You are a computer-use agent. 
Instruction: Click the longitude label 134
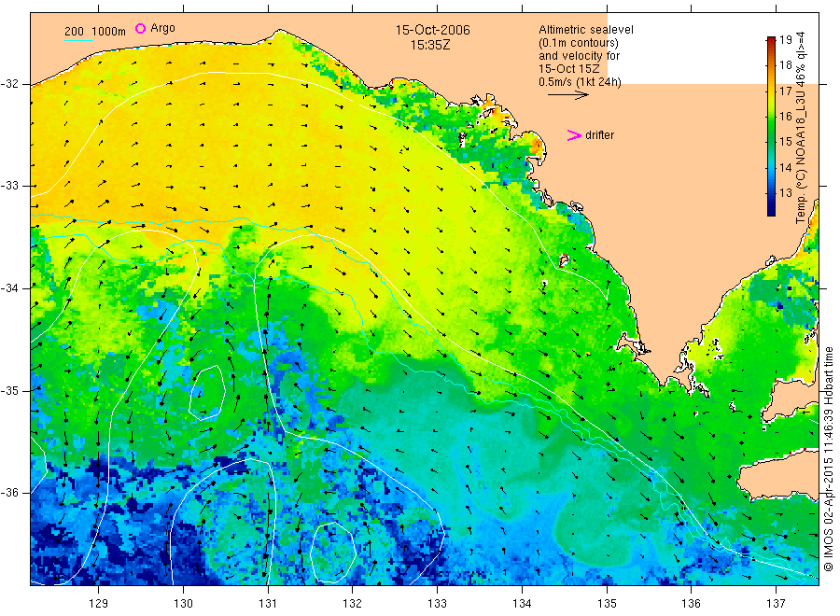(x=522, y=604)
